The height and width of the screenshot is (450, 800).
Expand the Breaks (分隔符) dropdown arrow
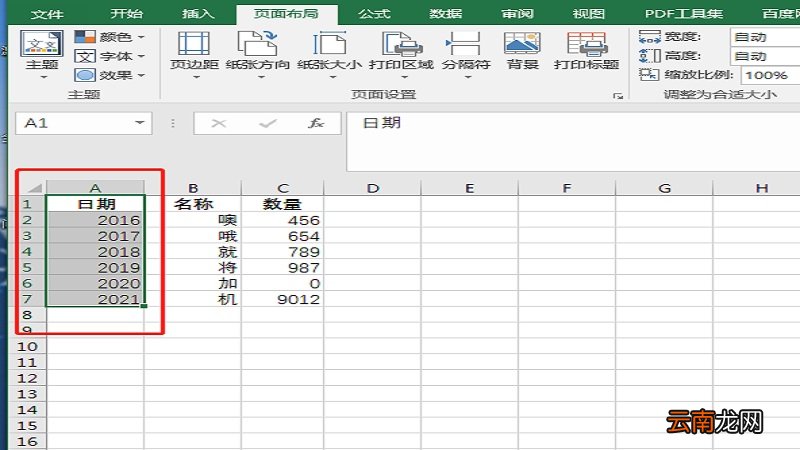coord(467,78)
